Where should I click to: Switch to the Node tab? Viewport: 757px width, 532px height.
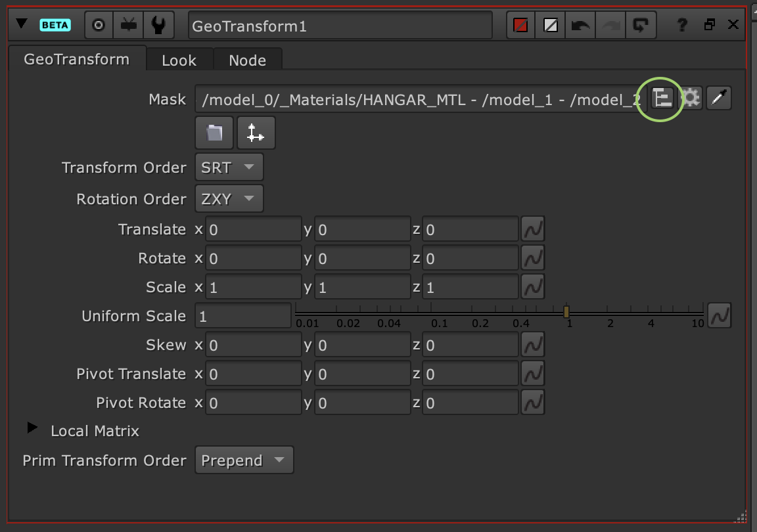click(x=247, y=60)
